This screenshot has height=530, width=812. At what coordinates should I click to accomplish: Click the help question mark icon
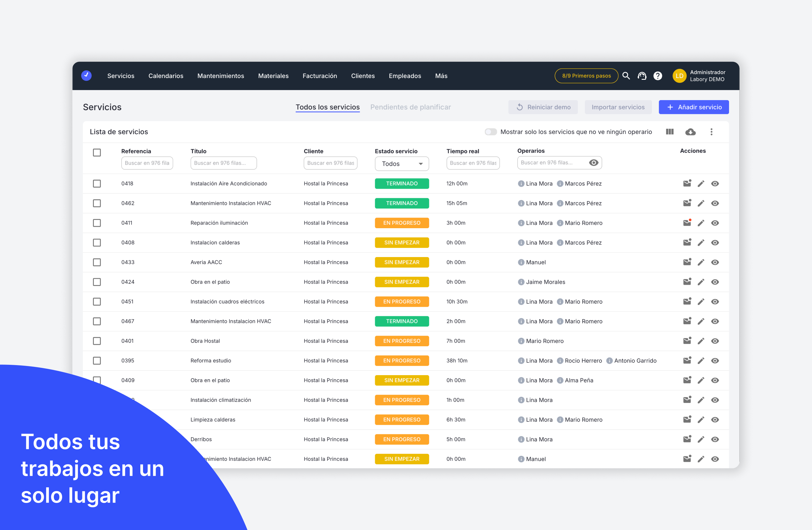click(658, 76)
